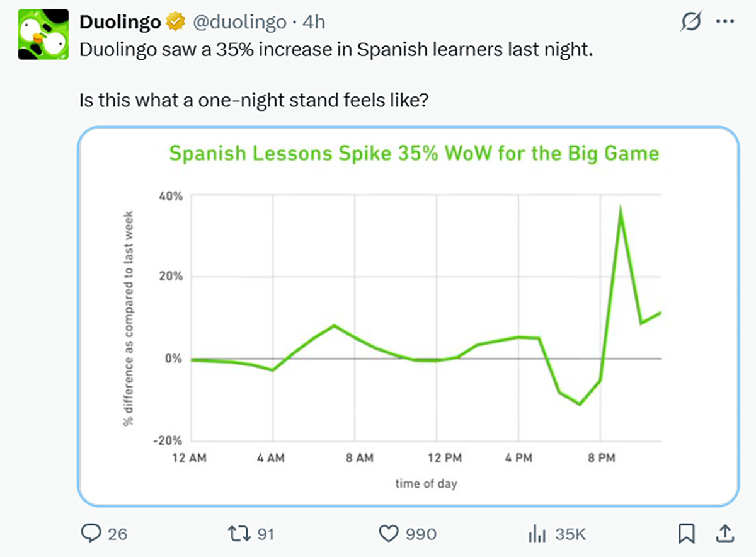Screen dimensions: 756x557
Task: Click the 26 replies count
Action: point(117,534)
